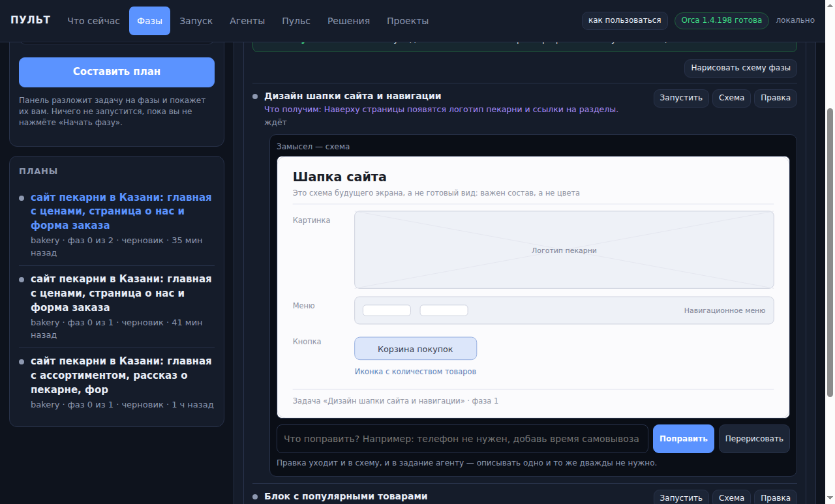Open plan with «фаз 0 из 2», 35 мин назад
The width and height of the screenshot is (835, 504).
[x=117, y=224]
